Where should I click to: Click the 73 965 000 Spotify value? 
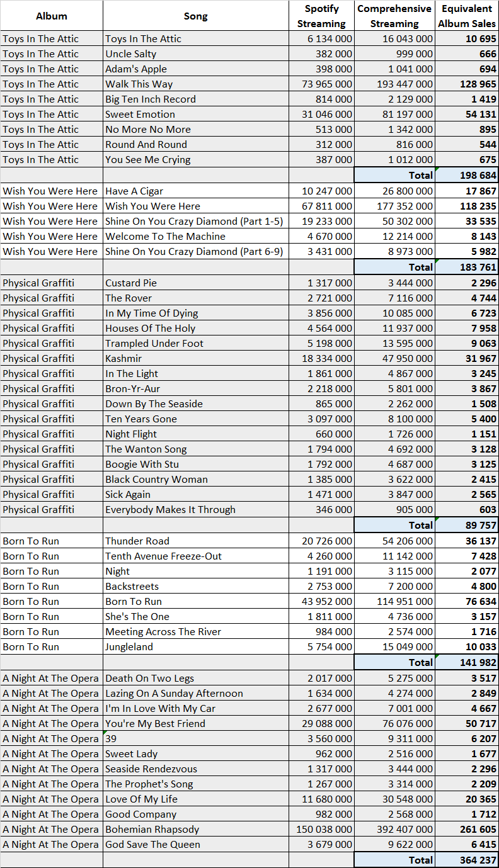(x=321, y=84)
